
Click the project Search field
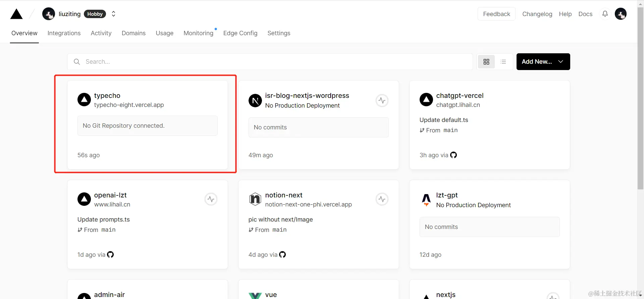270,62
